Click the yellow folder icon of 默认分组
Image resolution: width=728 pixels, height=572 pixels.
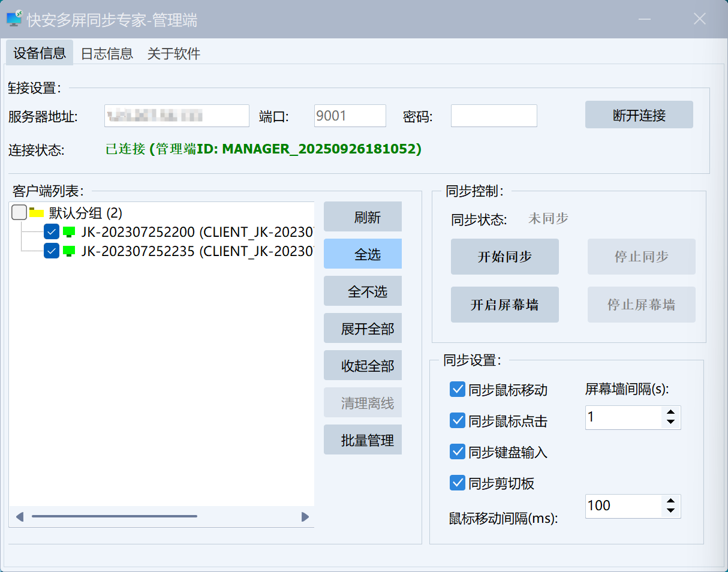pyautogui.click(x=37, y=213)
